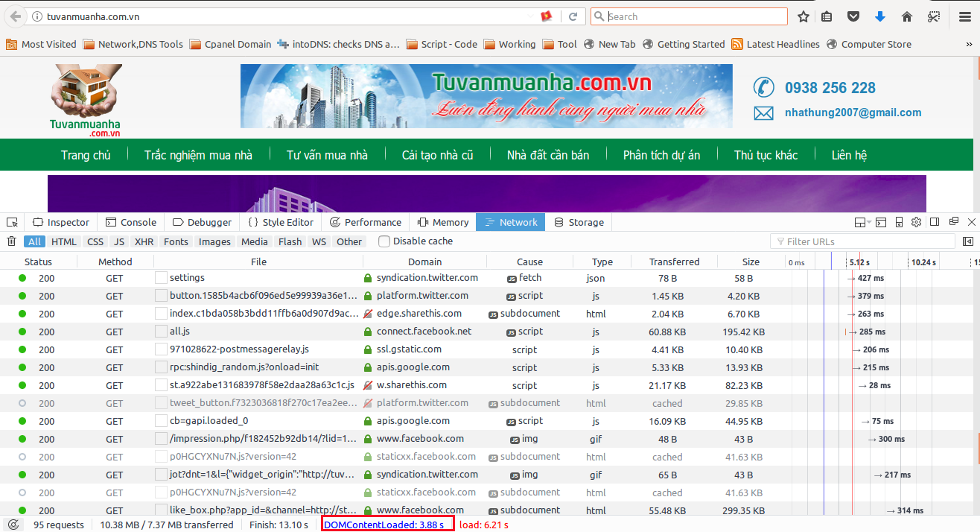Filter requests by WS
Image resolution: width=980 pixels, height=532 pixels.
319,241
